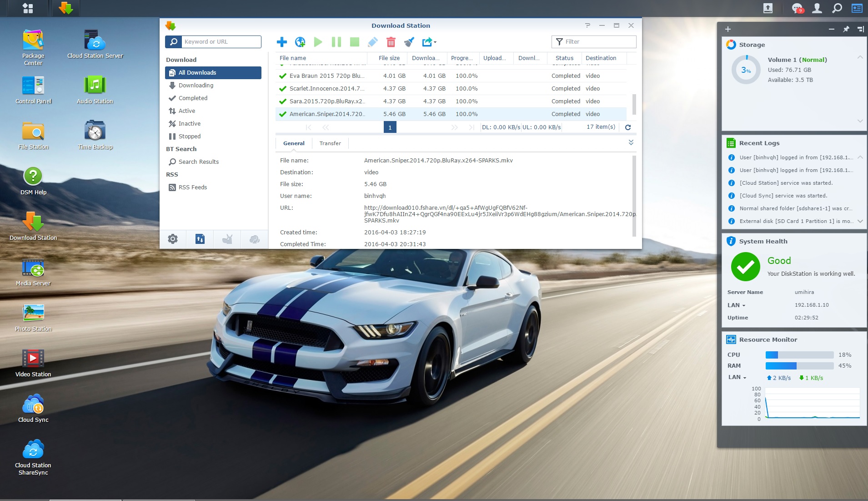
Task: Open the upload queue icon in top bar
Action: pos(768,8)
